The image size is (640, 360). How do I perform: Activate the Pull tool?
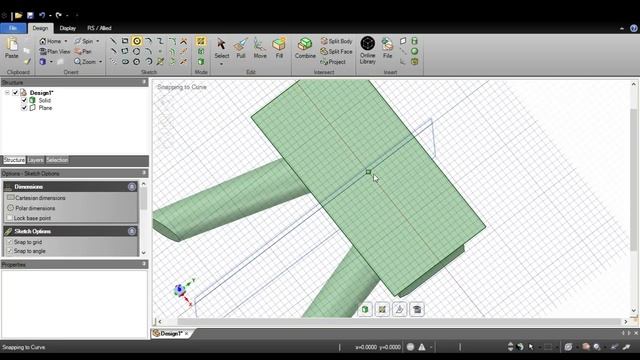point(241,48)
